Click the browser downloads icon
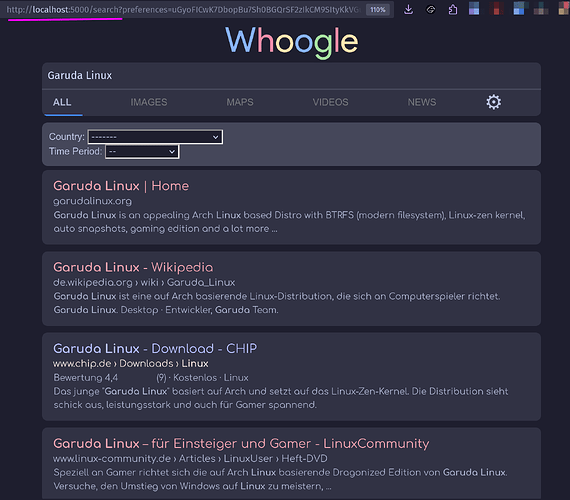The height and width of the screenshot is (500, 570). tap(408, 9)
